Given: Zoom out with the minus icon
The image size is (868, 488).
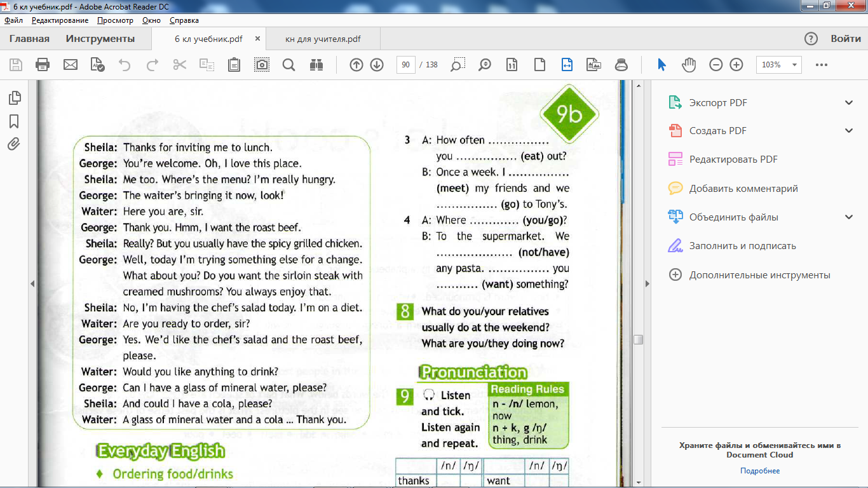Looking at the screenshot, I should tap(716, 65).
